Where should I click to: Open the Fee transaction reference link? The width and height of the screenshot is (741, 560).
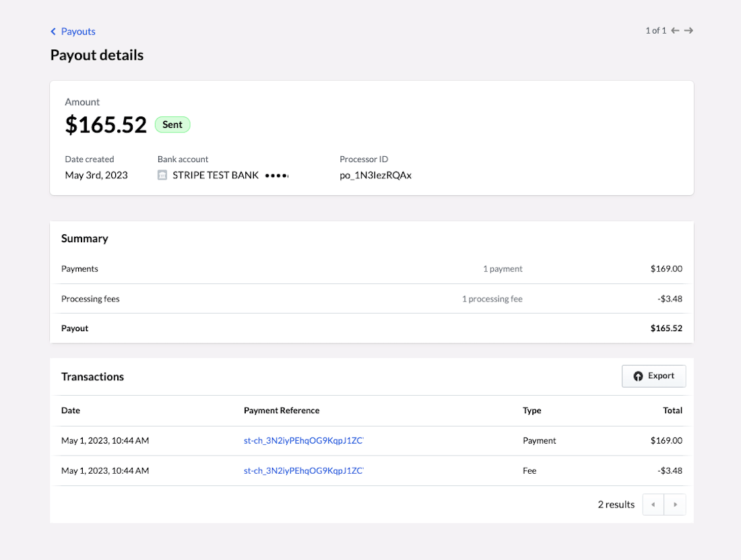point(303,470)
